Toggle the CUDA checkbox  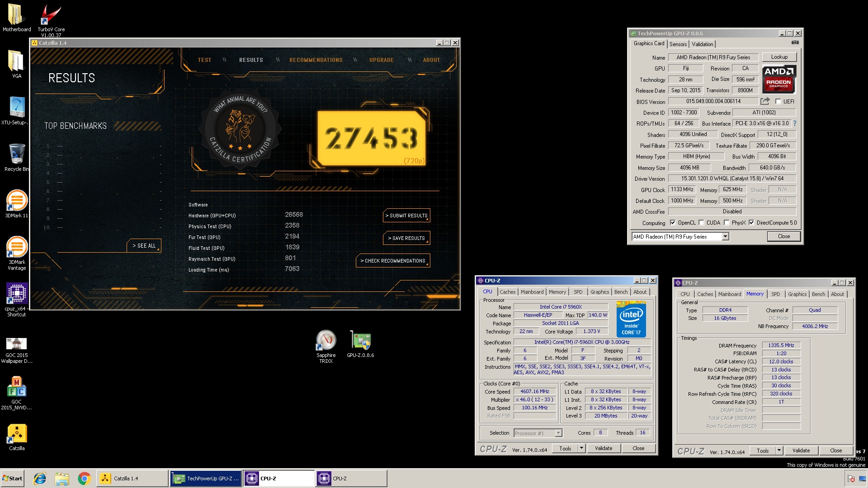(x=701, y=223)
